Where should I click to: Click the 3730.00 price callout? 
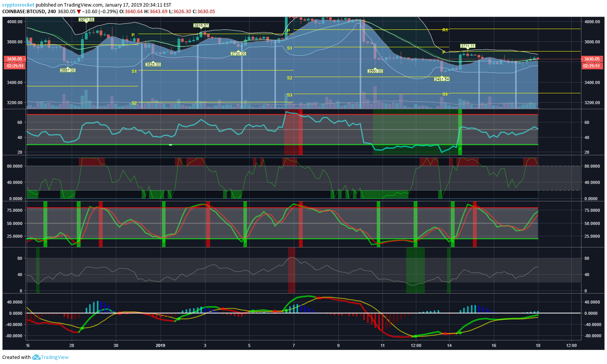click(238, 53)
